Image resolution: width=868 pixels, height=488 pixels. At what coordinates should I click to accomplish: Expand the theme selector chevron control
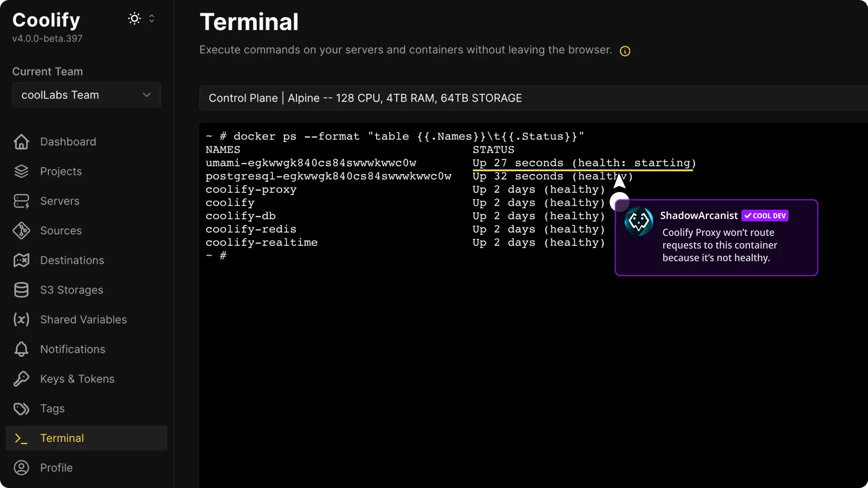pyautogui.click(x=152, y=18)
